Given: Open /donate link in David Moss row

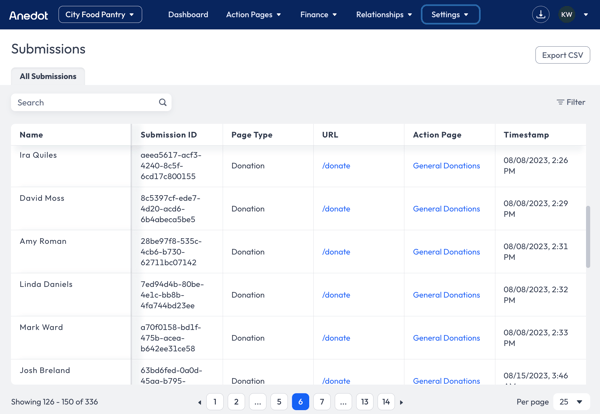Looking at the screenshot, I should (x=336, y=209).
